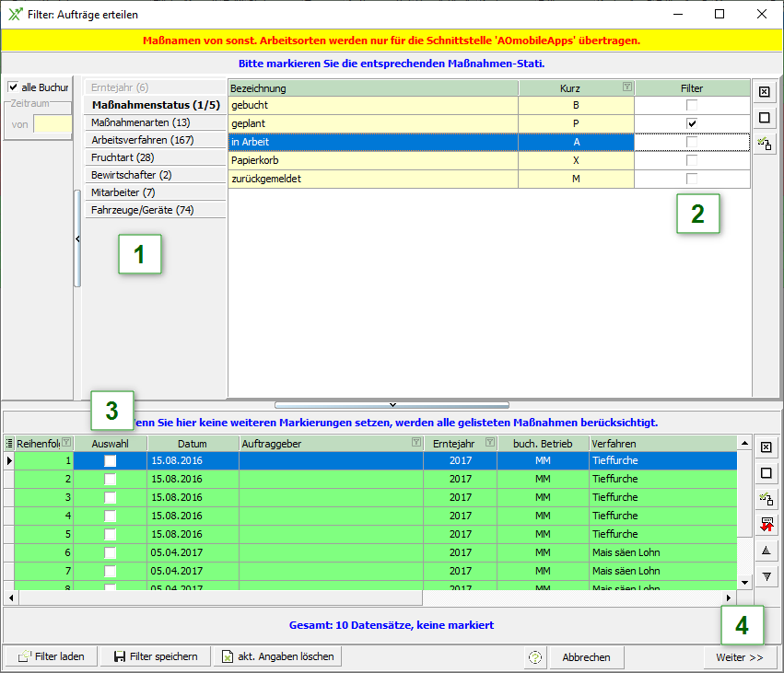
Task: Collapse the upper panel via the splitter chevron
Action: [x=392, y=404]
